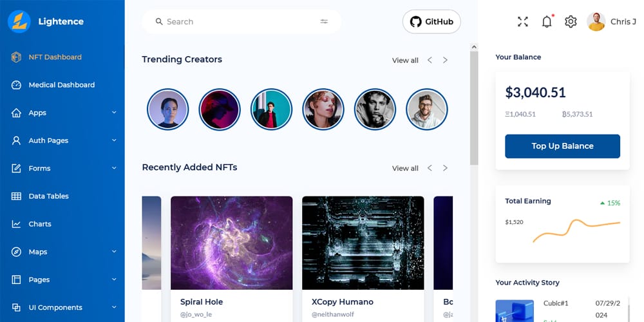The width and height of the screenshot is (644, 322).
Task: Expand the Maps sidebar section
Action: click(62, 252)
